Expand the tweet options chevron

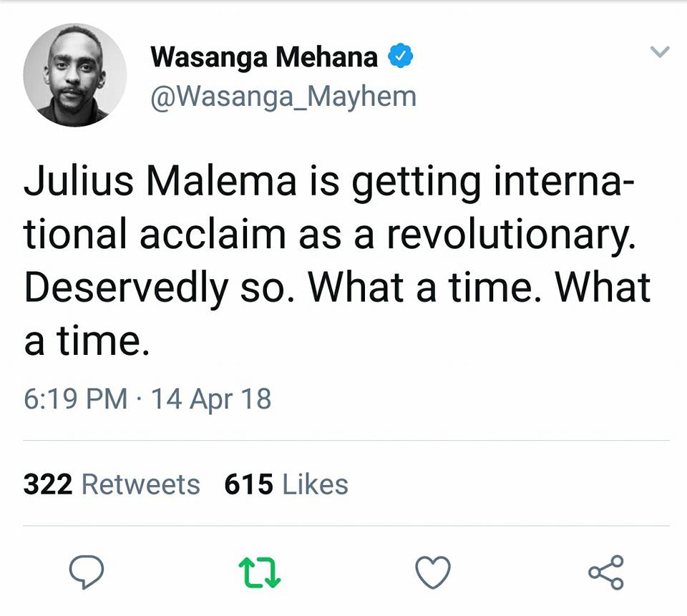click(660, 52)
